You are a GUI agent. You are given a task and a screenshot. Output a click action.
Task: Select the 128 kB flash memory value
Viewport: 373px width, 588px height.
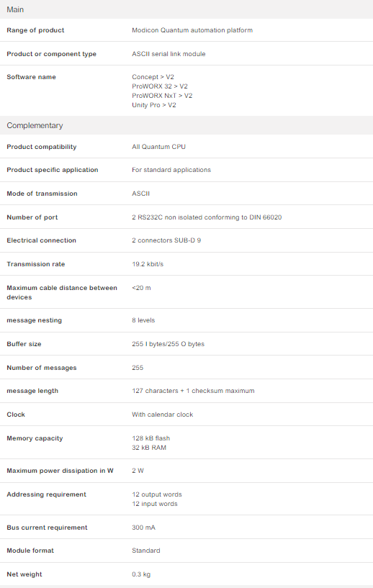(150, 438)
